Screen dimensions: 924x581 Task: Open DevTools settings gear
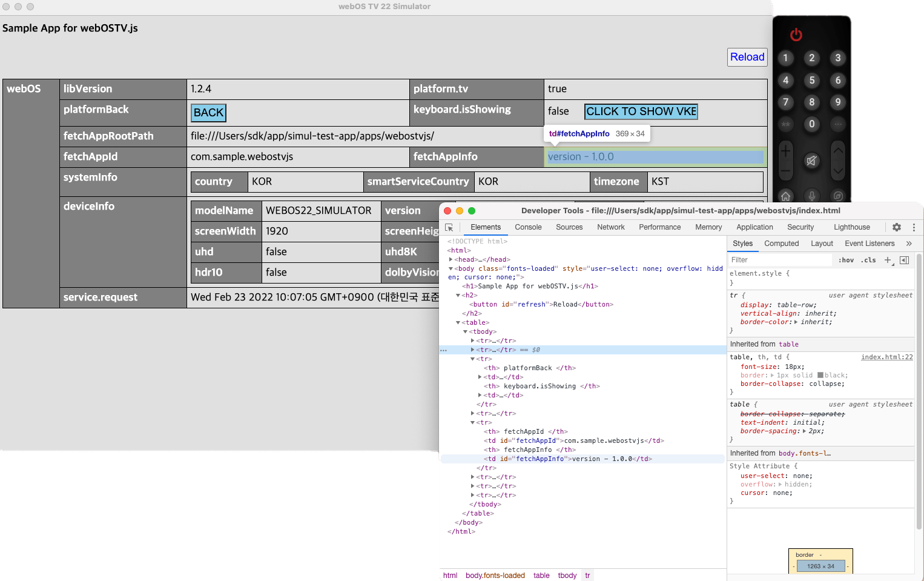coord(897,227)
